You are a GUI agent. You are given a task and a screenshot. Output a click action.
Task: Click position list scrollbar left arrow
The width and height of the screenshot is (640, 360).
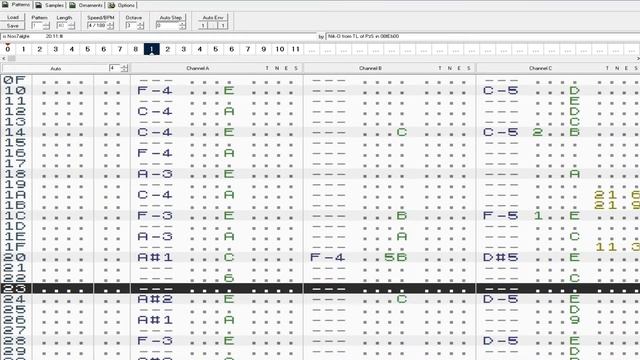click(3, 59)
